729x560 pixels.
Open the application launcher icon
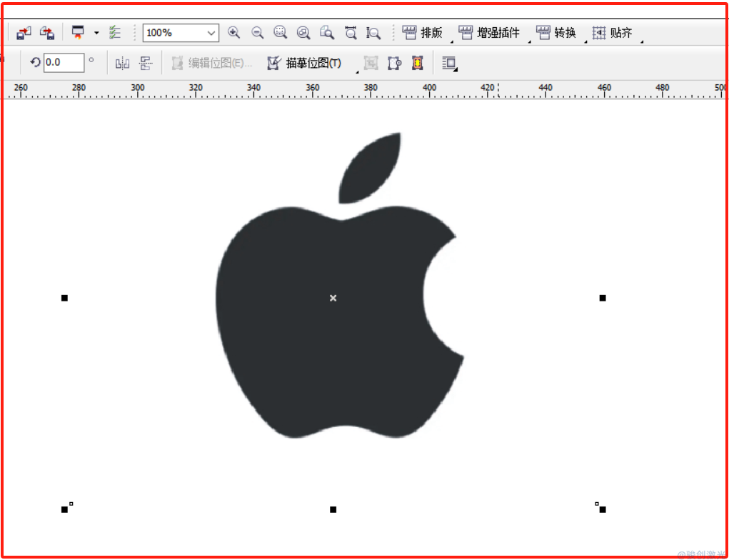[x=78, y=33]
